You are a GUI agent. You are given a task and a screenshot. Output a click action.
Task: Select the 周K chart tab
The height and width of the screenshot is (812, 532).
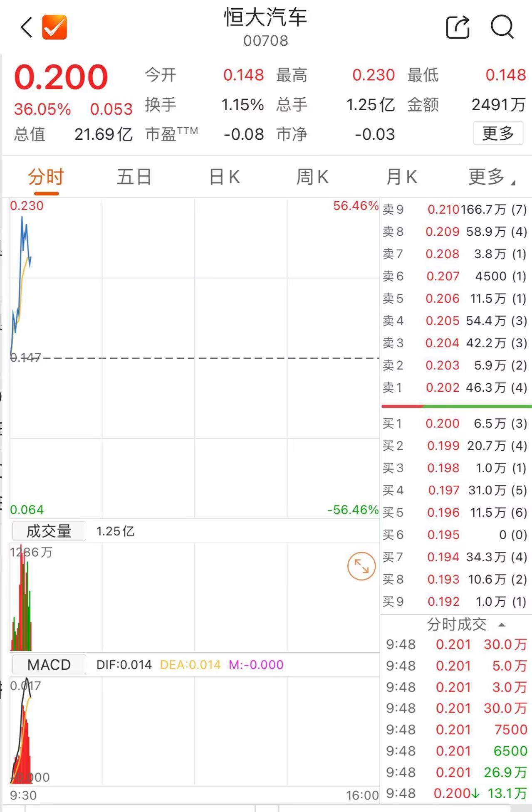[312, 177]
